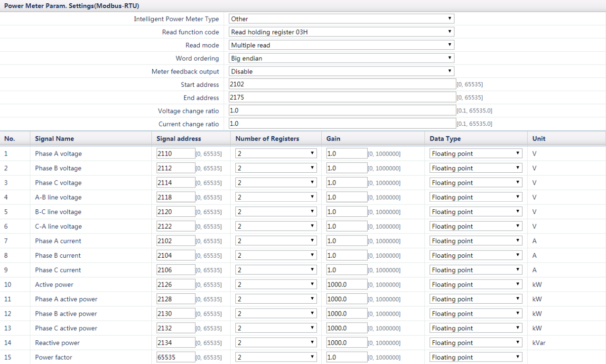The width and height of the screenshot is (606, 364).
Task: Open Data Type dropdown for Reactive power
Action: (x=475, y=343)
